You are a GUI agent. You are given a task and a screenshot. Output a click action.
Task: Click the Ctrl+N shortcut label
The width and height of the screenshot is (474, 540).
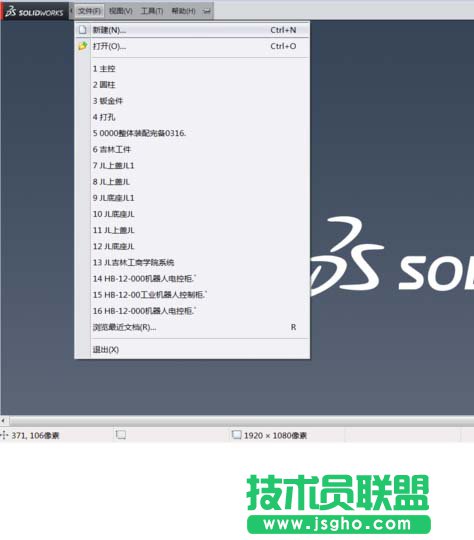pos(283,30)
